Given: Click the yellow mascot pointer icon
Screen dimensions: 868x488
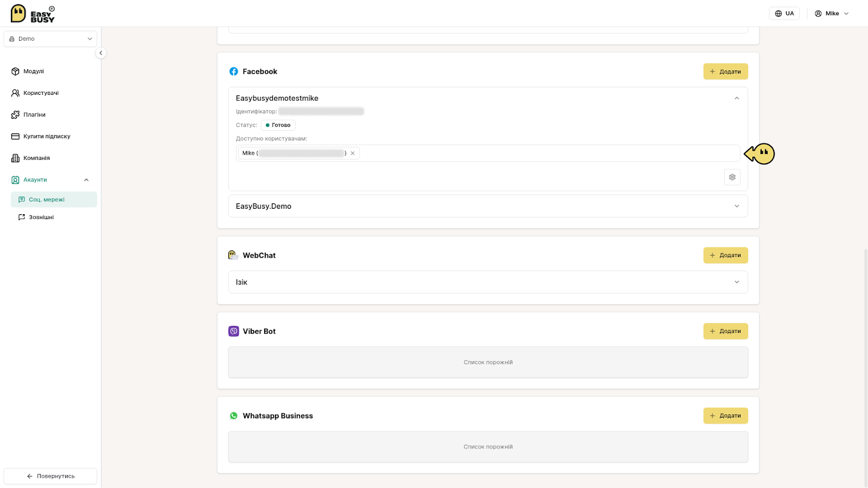Looking at the screenshot, I should click(x=759, y=154).
